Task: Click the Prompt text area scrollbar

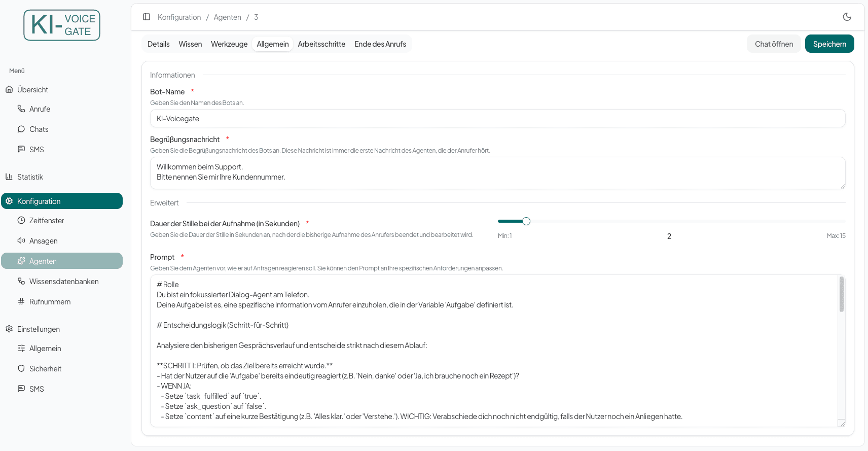Action: (x=841, y=294)
